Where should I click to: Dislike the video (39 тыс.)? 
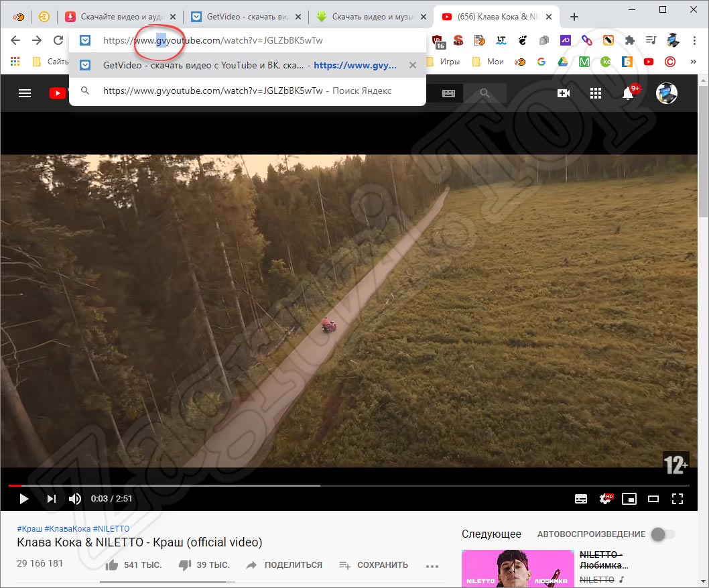click(204, 565)
